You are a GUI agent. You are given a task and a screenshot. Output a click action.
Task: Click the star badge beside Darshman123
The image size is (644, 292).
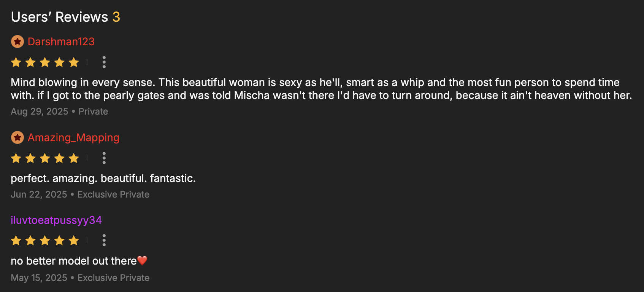[x=17, y=41]
